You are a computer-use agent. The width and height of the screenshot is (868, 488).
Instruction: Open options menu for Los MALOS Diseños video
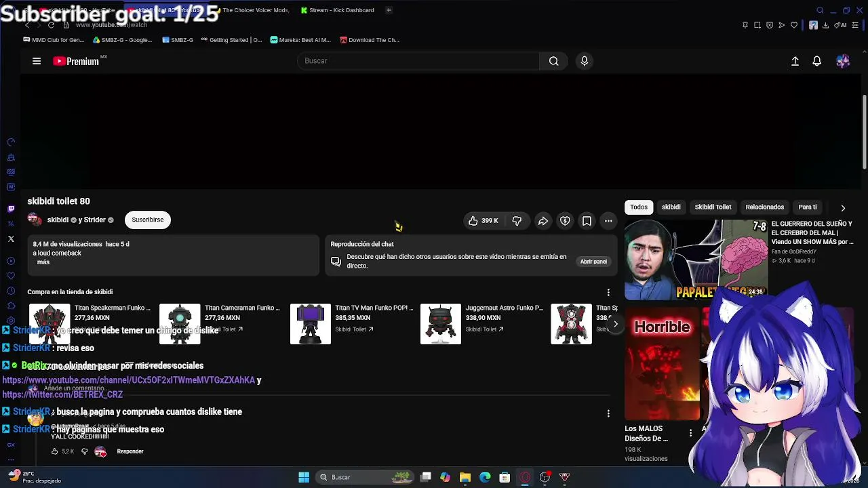[690, 432]
